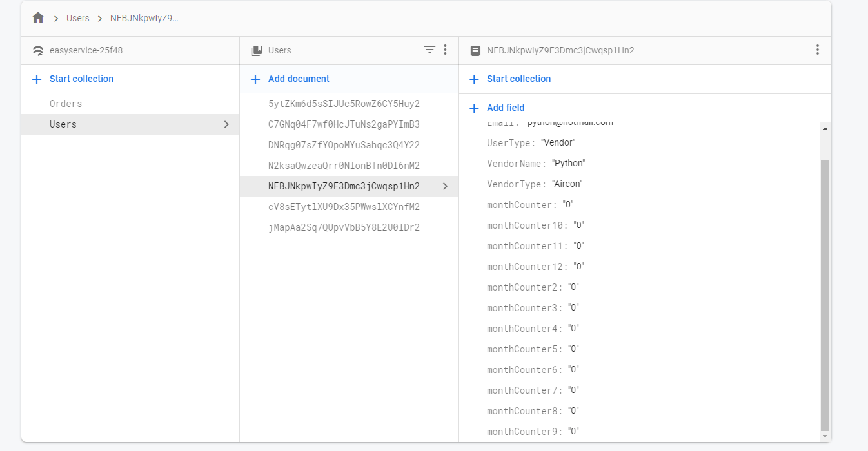The height and width of the screenshot is (451, 868).
Task: Click the VendorType field value Aircon
Action: click(567, 184)
